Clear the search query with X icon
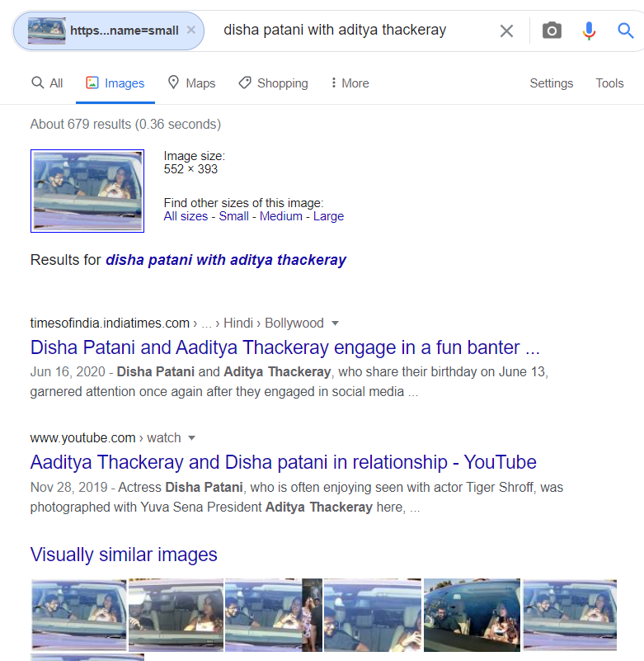This screenshot has width=644, height=661. (x=506, y=31)
